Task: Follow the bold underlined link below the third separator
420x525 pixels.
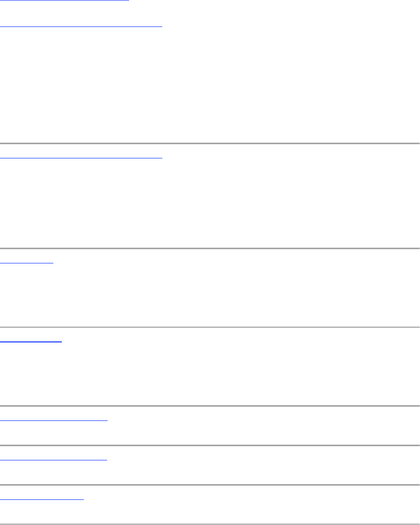Action: coord(31,341)
